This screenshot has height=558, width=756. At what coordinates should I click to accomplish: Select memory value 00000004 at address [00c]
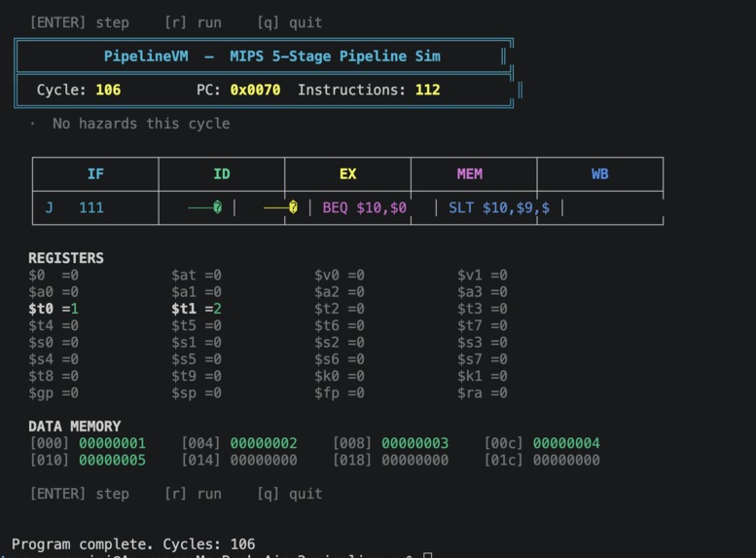566,444
